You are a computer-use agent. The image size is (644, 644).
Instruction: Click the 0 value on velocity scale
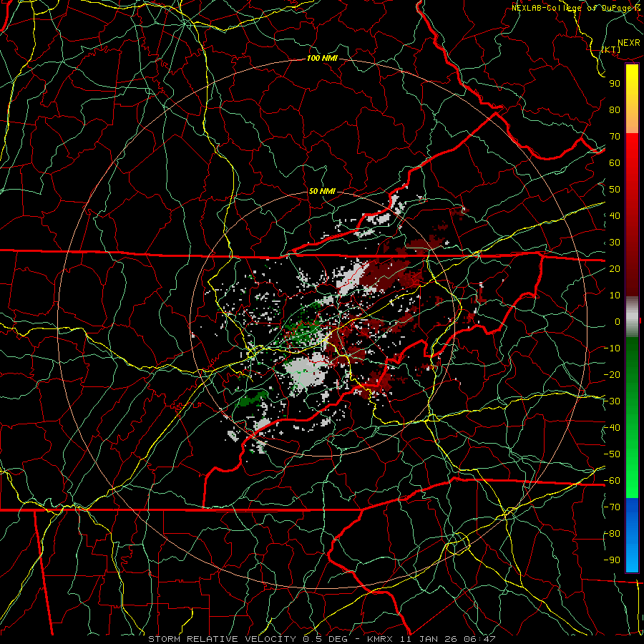[618, 322]
